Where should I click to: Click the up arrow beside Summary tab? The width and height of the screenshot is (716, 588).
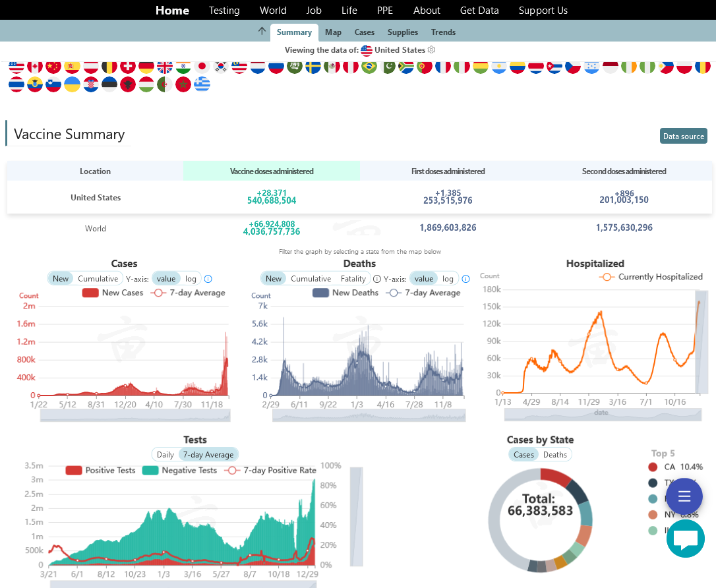point(262,31)
